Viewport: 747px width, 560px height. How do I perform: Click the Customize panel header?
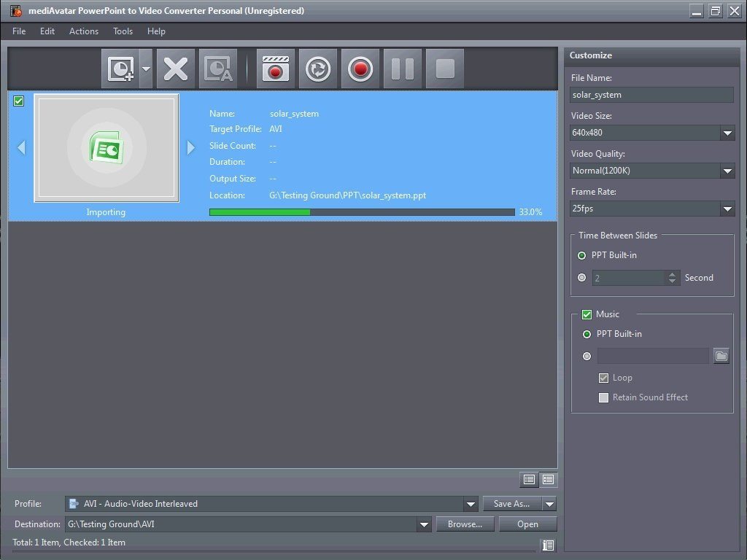(x=651, y=55)
